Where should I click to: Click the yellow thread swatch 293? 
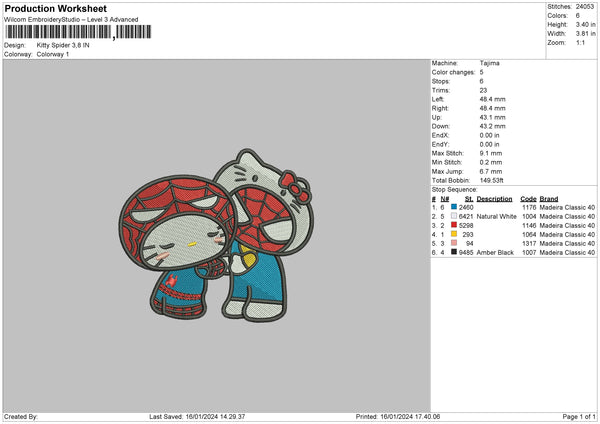(x=454, y=234)
